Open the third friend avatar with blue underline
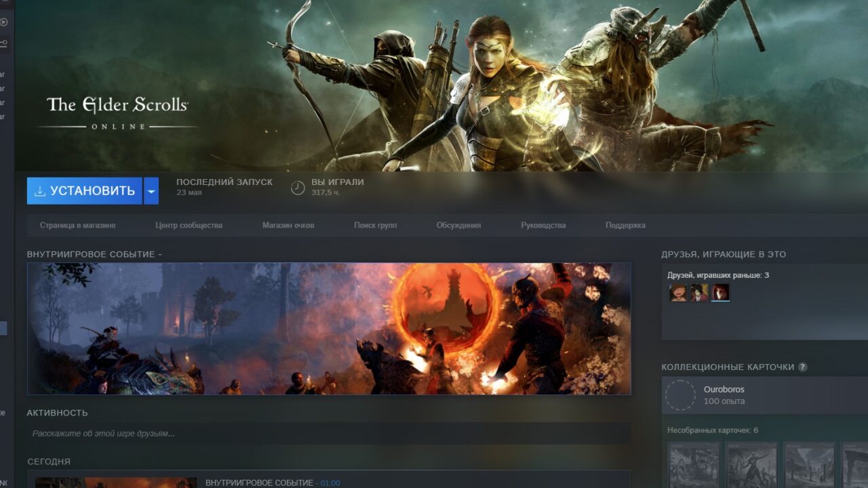The width and height of the screenshot is (868, 488). pyautogui.click(x=720, y=292)
